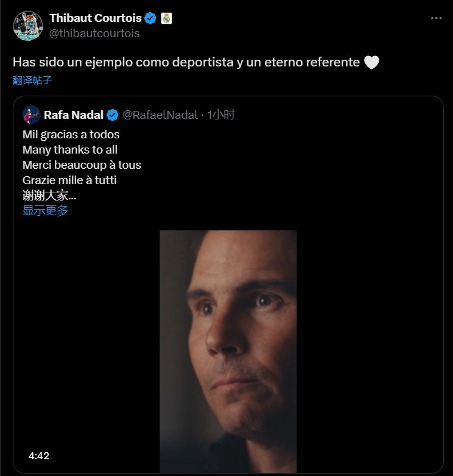Click the main post's "Has sido un ejemplo" text
Viewport: 453px width, 476px height.
(x=186, y=62)
